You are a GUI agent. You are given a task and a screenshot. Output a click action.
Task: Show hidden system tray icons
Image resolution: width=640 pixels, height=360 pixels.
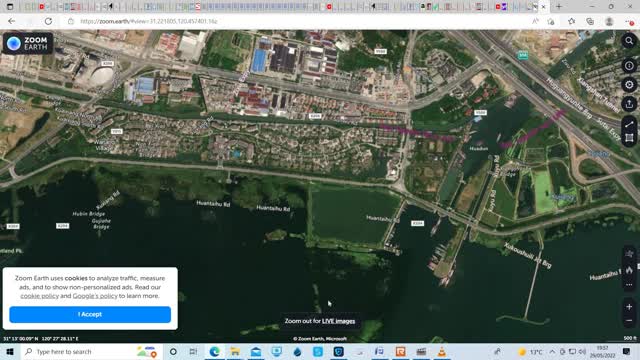click(552, 351)
